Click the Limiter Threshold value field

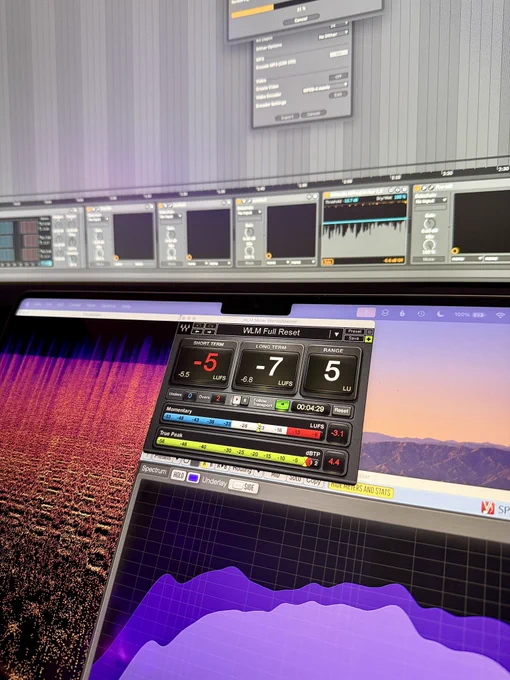[348, 200]
